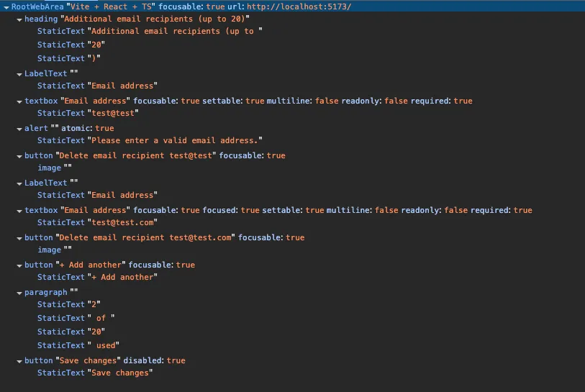Collapse the paragraph node triangle
The width and height of the screenshot is (585, 392).
(19, 293)
